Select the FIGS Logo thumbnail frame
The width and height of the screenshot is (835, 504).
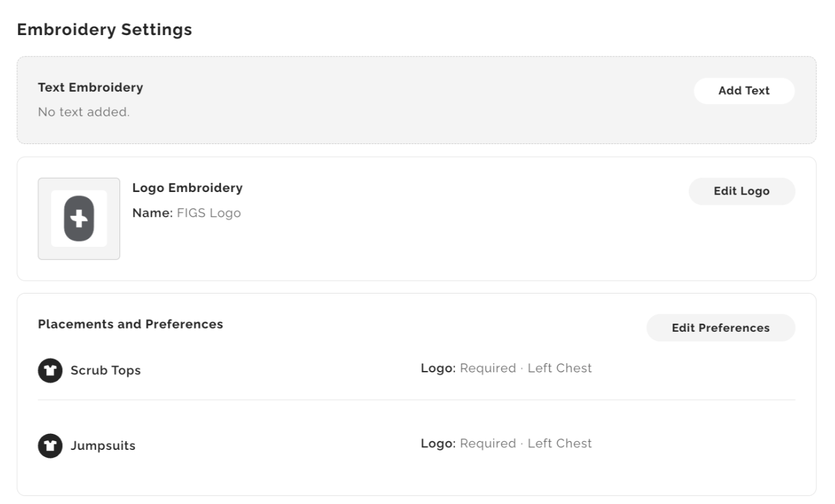(79, 219)
